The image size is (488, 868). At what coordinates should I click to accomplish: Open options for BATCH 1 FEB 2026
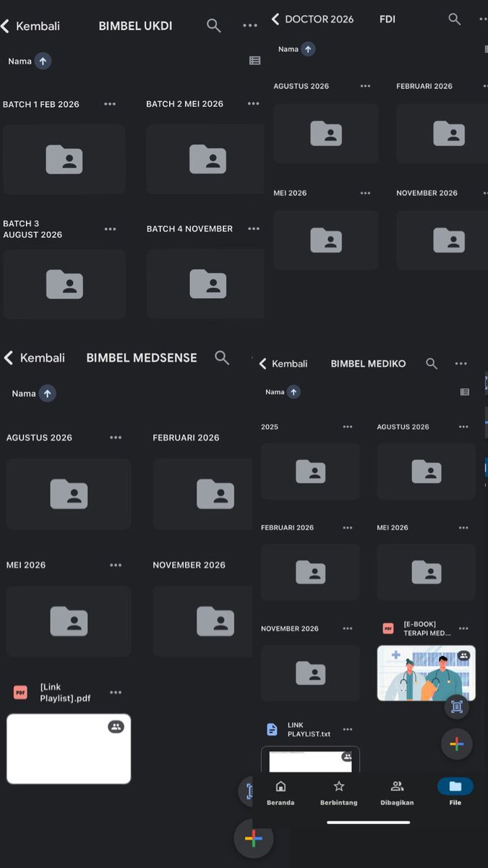110,104
